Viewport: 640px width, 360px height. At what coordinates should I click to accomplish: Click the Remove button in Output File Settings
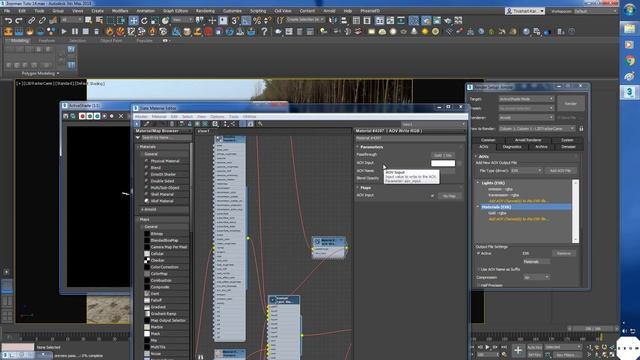(564, 253)
